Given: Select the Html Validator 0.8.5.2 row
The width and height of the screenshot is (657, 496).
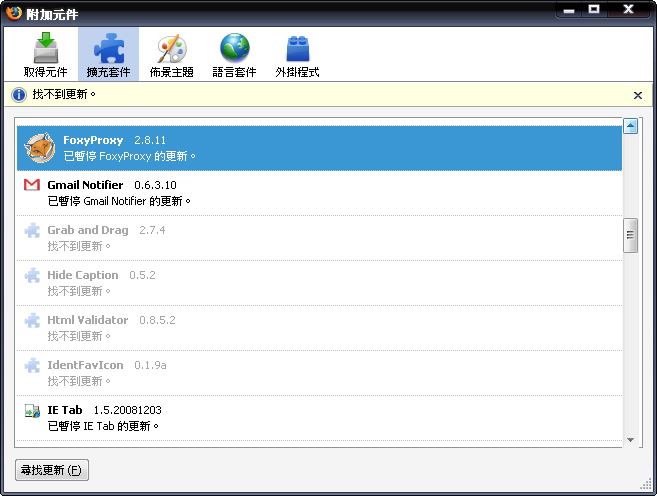Looking at the screenshot, I should click(x=319, y=328).
